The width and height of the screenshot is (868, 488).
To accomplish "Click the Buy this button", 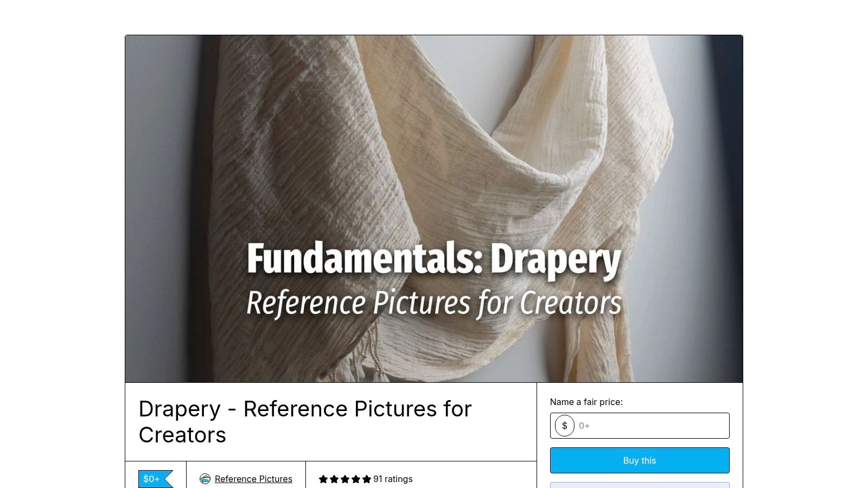I will click(640, 460).
